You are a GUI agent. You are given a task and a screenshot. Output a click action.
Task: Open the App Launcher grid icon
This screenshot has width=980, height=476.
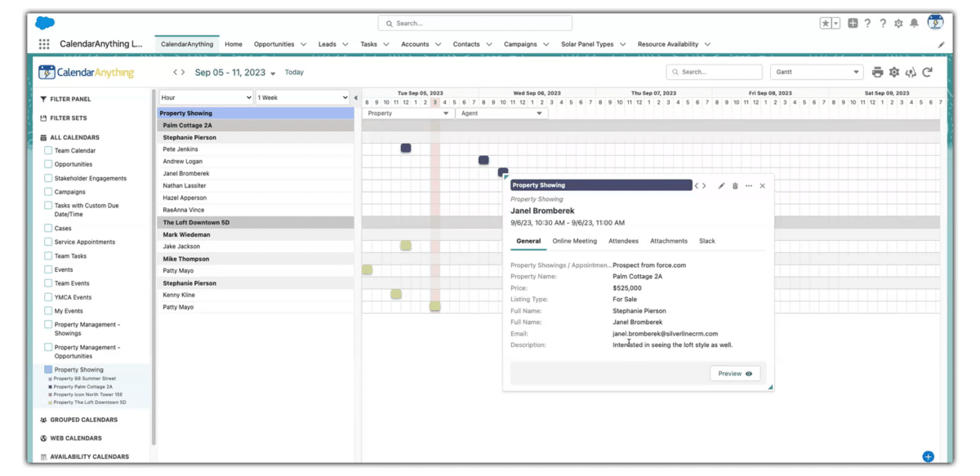point(45,43)
